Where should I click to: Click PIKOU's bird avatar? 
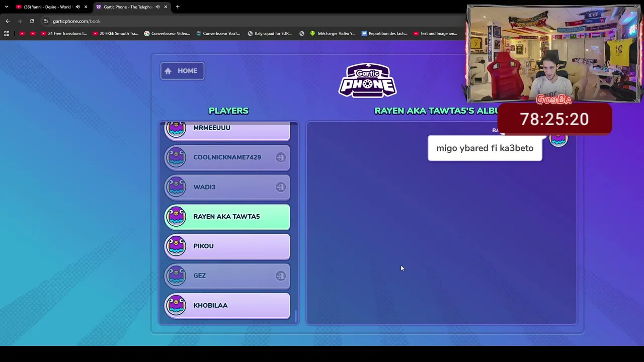(x=176, y=246)
